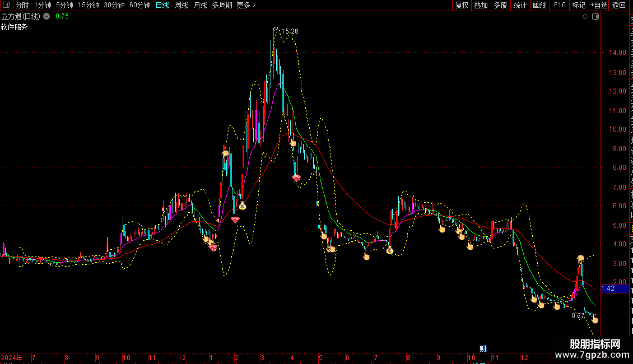This screenshot has height=364, width=633.
Task: Click the money bag icon near July
Action: point(389,250)
